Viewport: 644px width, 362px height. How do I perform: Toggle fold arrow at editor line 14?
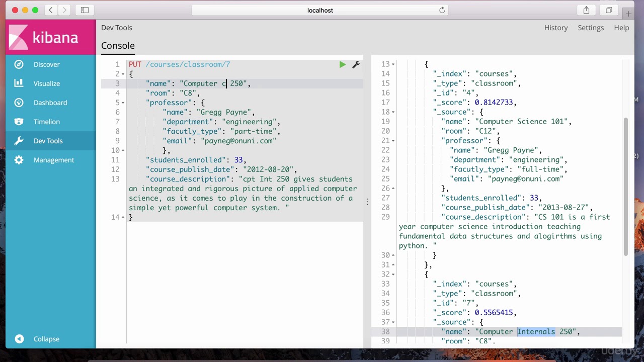(x=123, y=217)
